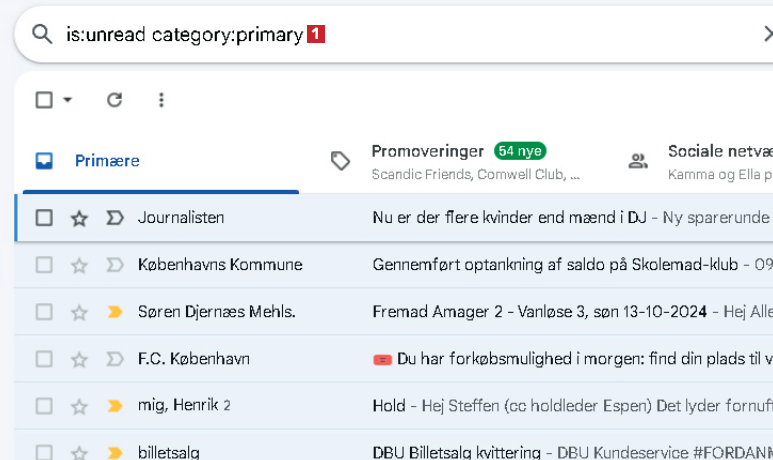Select the Journalisten email checkbox
The width and height of the screenshot is (773, 460).
[x=44, y=218]
